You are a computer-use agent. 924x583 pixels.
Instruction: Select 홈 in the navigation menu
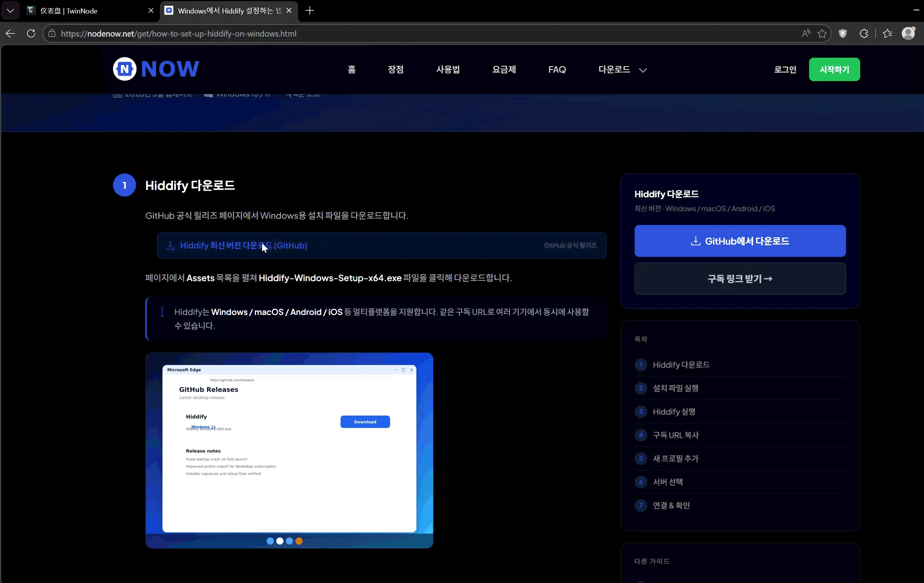[x=351, y=70]
